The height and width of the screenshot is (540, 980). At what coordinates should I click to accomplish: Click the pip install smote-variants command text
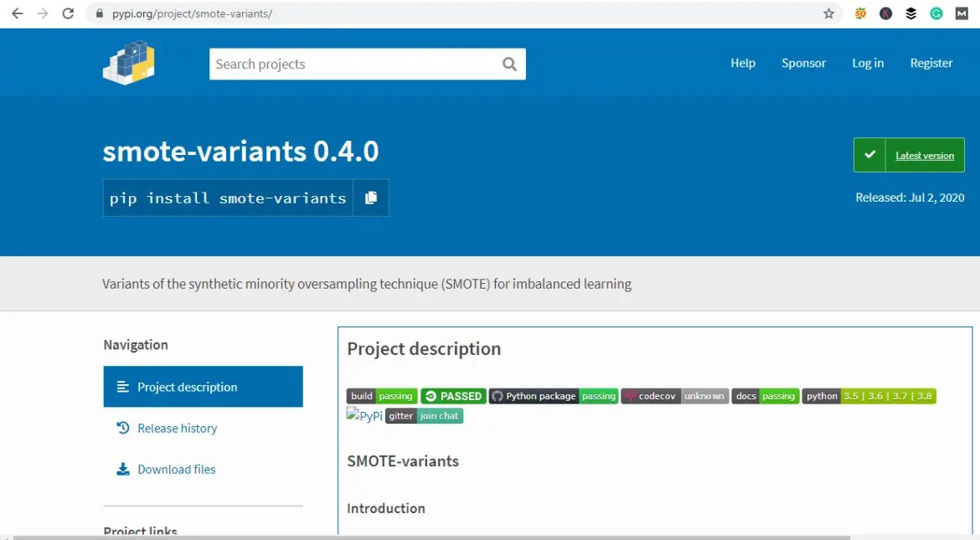[228, 198]
